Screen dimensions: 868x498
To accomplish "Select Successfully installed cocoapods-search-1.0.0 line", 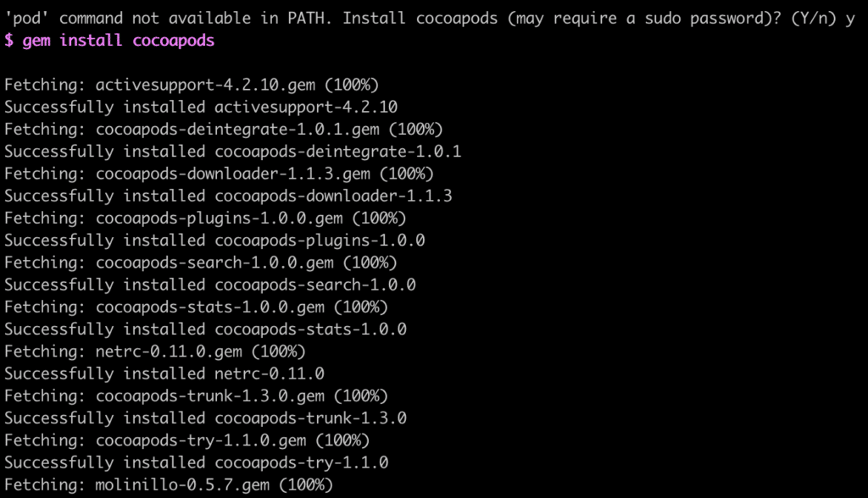I will click(x=210, y=285).
